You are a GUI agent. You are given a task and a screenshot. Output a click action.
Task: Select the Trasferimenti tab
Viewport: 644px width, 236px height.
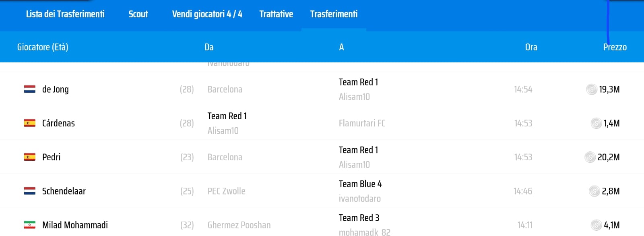(334, 14)
